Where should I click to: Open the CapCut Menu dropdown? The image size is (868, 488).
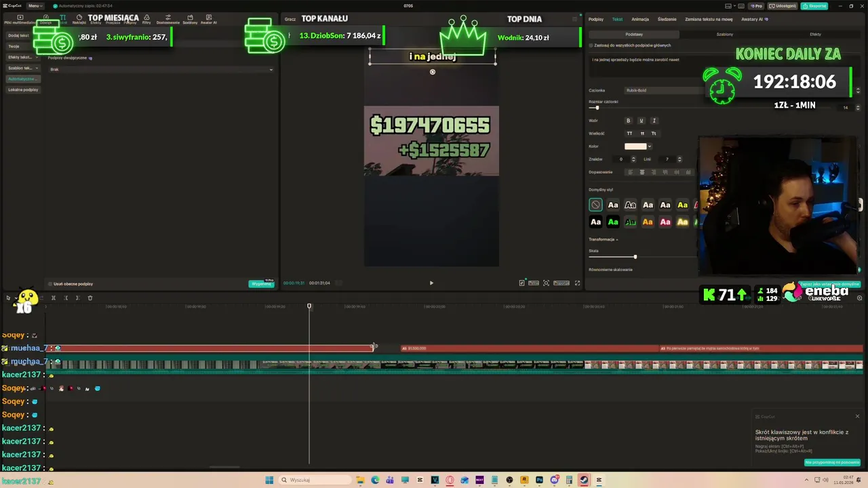(x=34, y=5)
